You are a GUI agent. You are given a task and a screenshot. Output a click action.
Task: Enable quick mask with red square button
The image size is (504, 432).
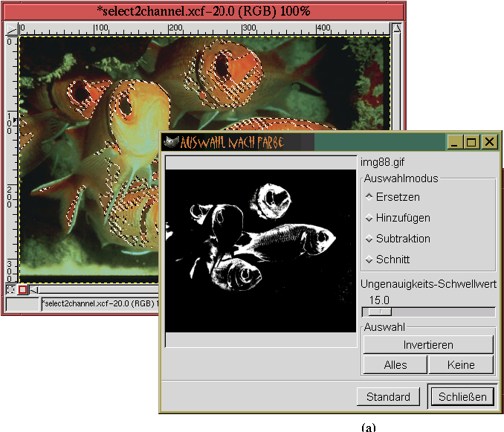[23, 289]
